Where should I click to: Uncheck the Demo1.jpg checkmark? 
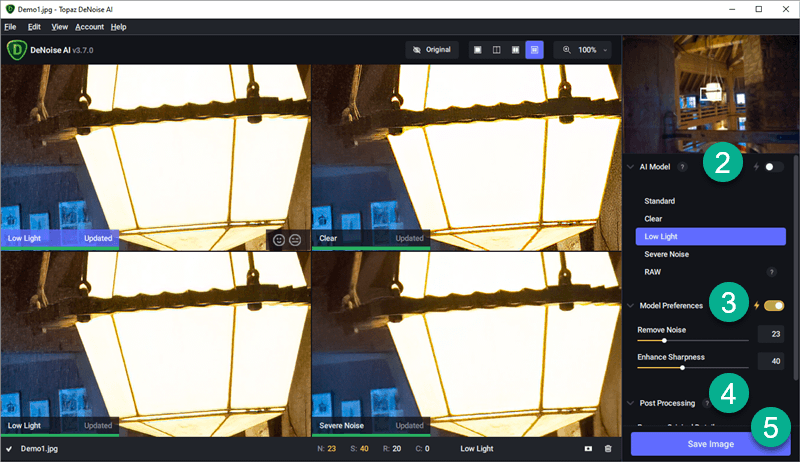coord(9,449)
